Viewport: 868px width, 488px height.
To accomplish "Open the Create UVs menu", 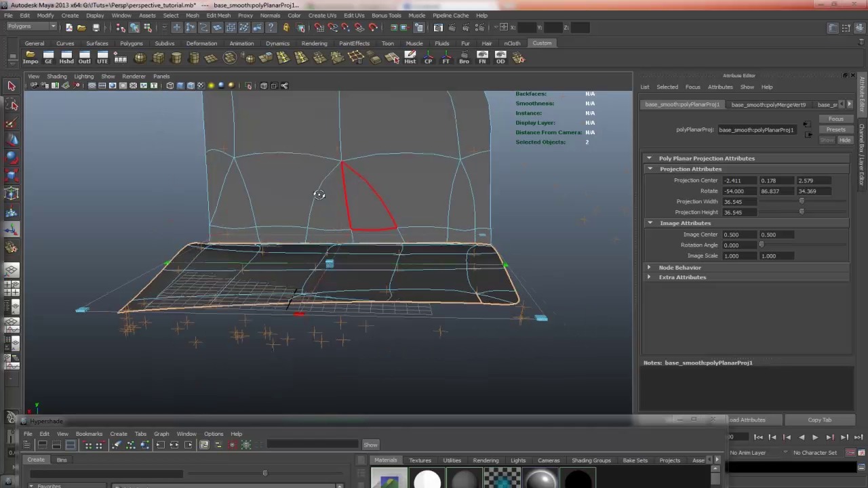I will [x=322, y=15].
